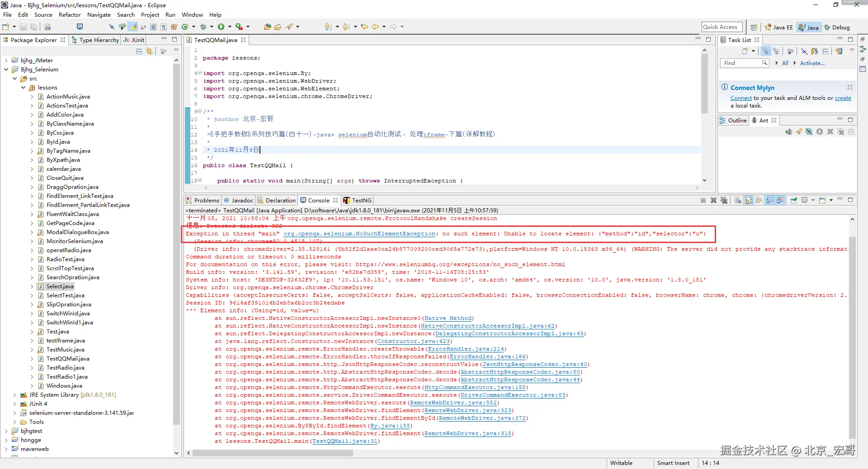This screenshot has height=469, width=868.
Task: Open Package Explorer view menu triangle
Action: click(x=176, y=51)
